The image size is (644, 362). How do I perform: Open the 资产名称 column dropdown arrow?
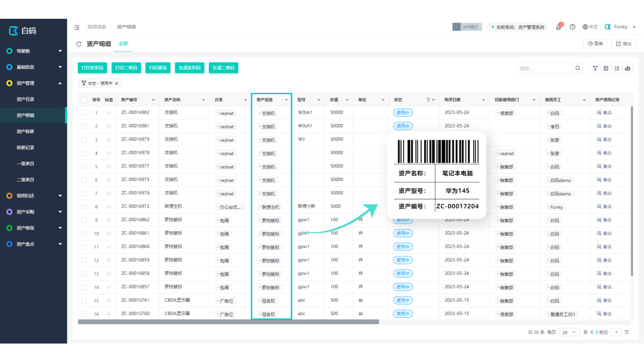204,100
